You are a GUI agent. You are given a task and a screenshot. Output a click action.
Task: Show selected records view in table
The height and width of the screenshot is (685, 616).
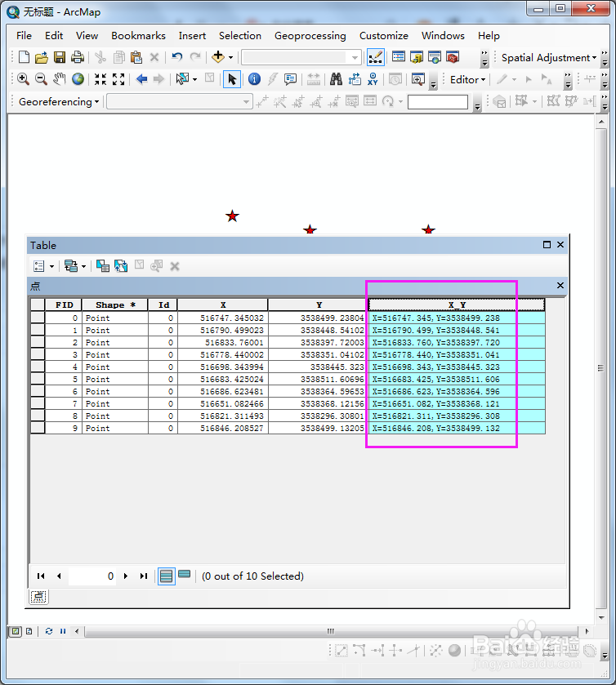click(185, 574)
